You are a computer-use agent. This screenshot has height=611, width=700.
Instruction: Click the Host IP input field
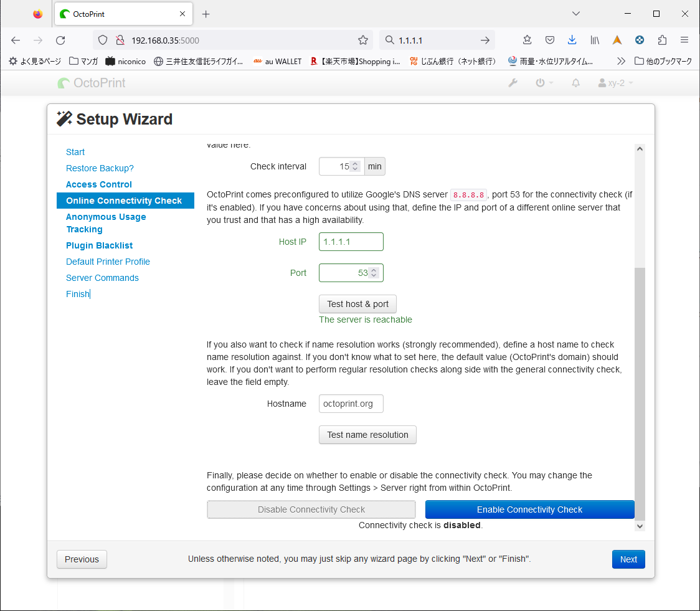351,242
